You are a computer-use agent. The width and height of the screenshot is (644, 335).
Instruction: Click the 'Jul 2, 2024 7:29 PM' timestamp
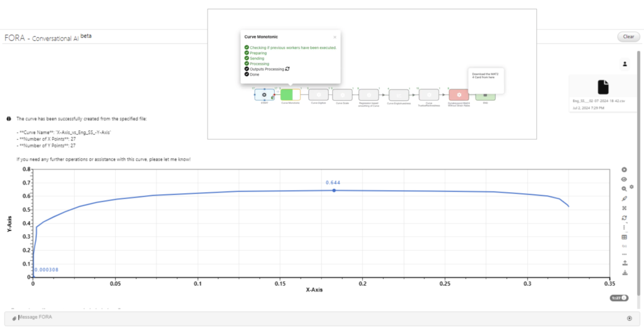tap(588, 108)
